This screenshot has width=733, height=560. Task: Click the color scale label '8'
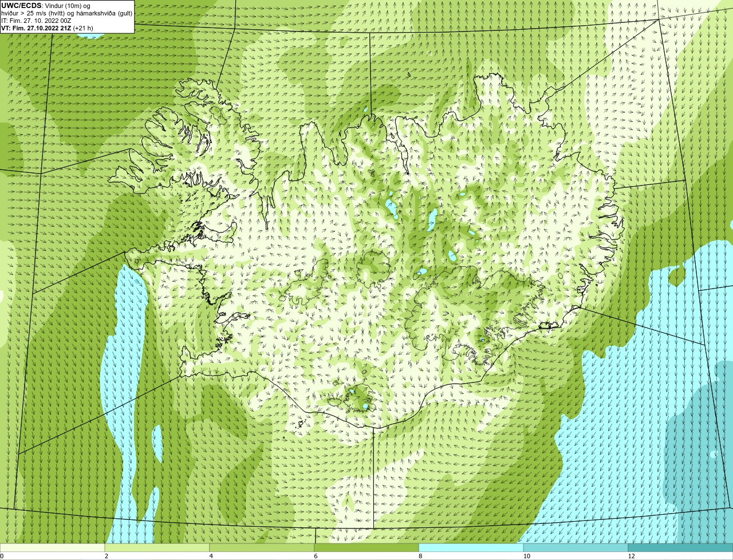pos(420,556)
